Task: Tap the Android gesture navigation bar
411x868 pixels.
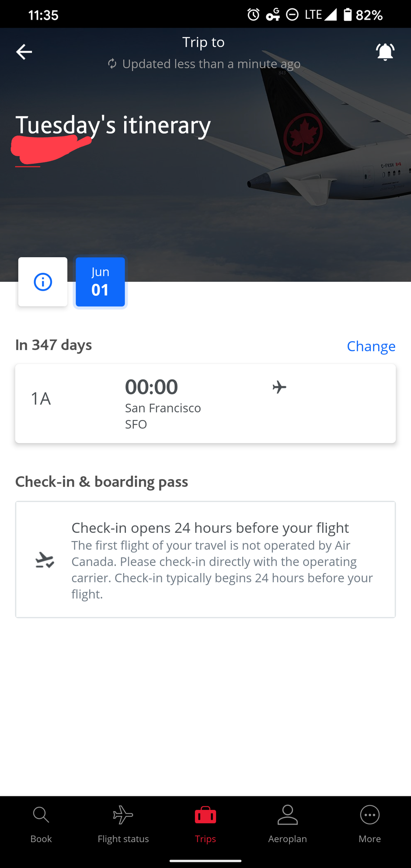Action: [205, 861]
